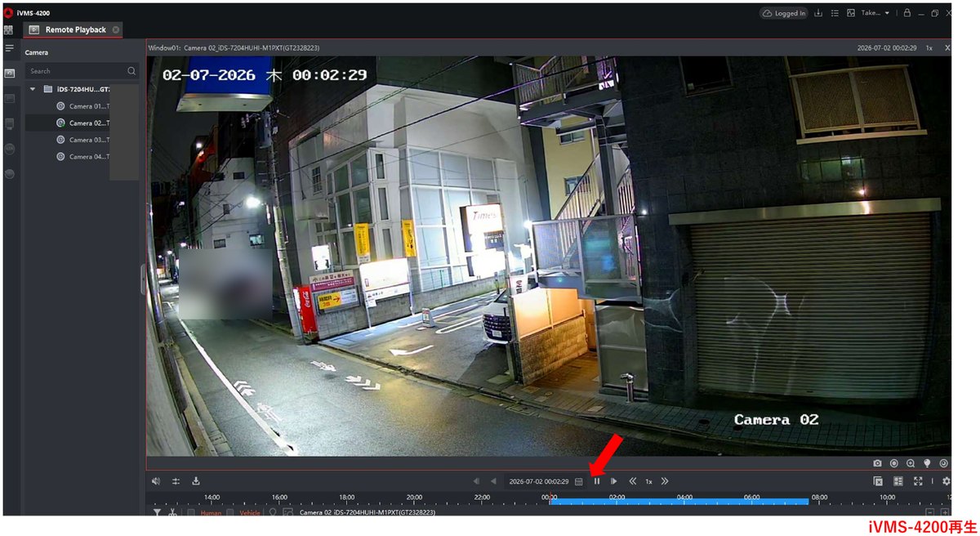Open the filter funnel on the timeline

[157, 512]
